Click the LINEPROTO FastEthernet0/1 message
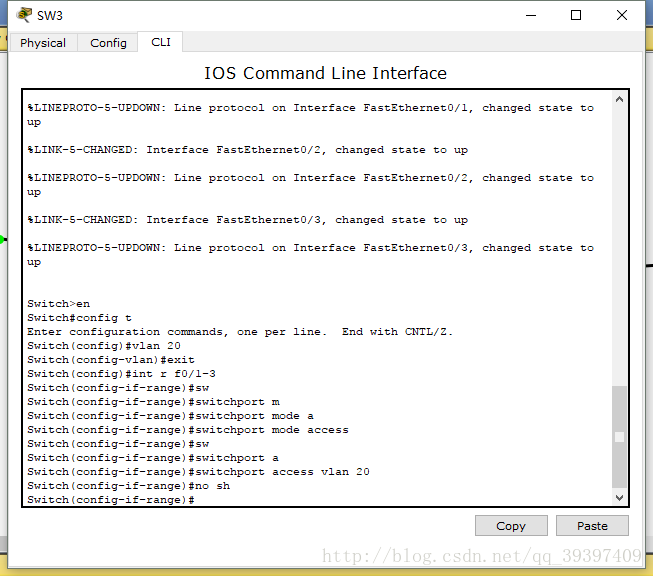The height and width of the screenshot is (576, 653). point(311,115)
